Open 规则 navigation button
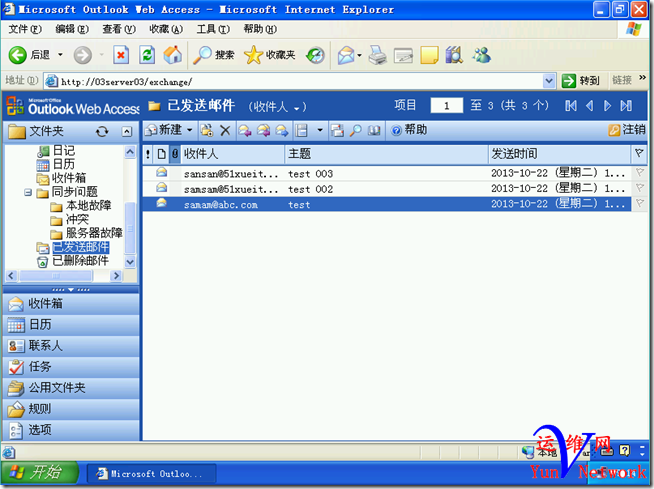 [71, 409]
